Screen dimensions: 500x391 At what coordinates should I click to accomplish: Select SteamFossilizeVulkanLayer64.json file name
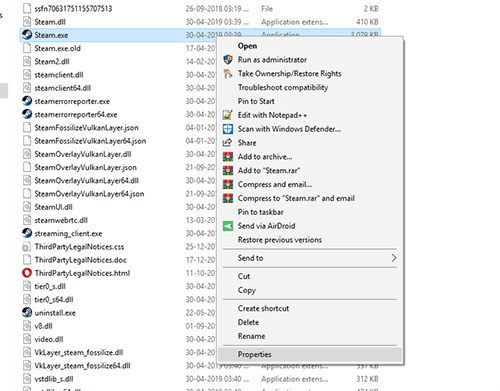point(90,141)
